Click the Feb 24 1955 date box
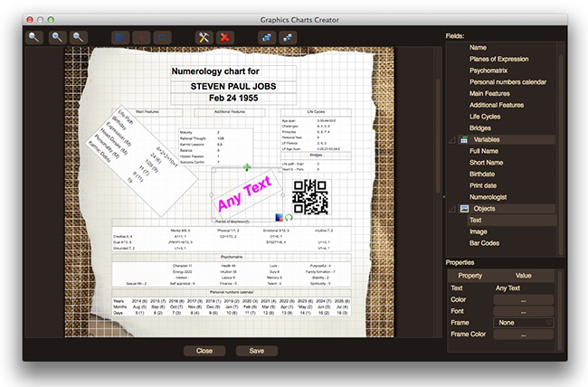This screenshot has height=387, width=588. point(233,99)
